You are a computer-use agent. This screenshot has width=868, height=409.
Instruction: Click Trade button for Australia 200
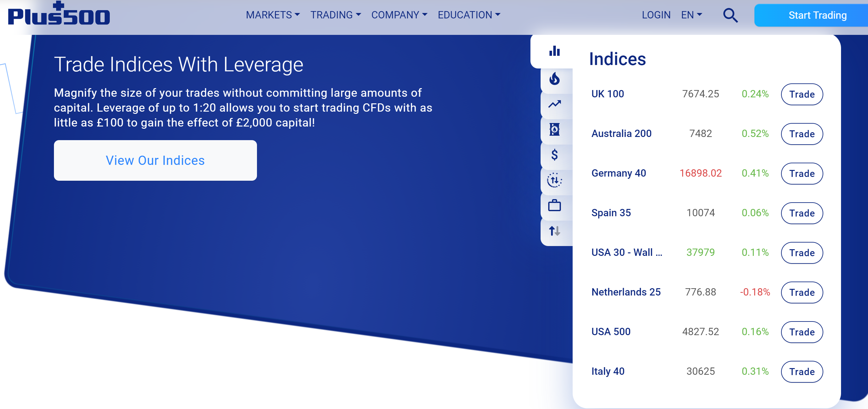(x=802, y=134)
